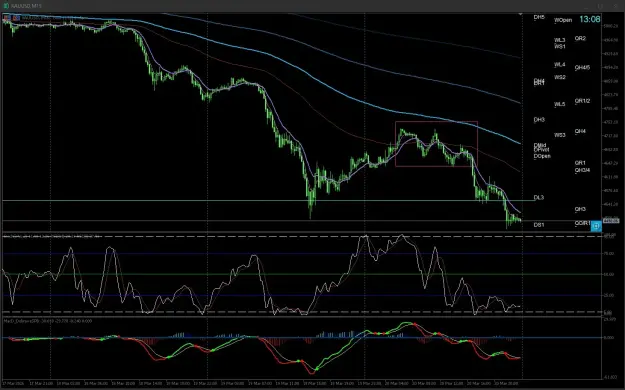Click the 75.00 level on the stochastic scale
The image size is (625, 390).
(x=609, y=253)
